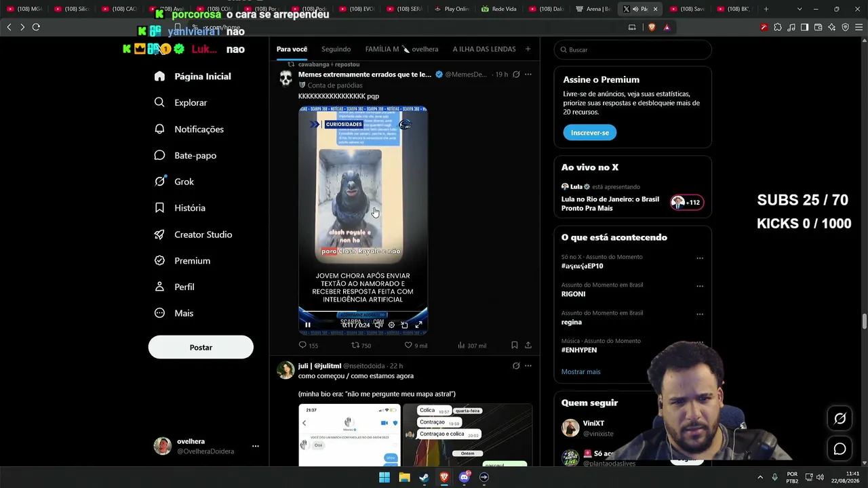Image resolution: width=868 pixels, height=488 pixels.
Task: Bookmark the Memes extremamente errados post
Action: tap(515, 346)
